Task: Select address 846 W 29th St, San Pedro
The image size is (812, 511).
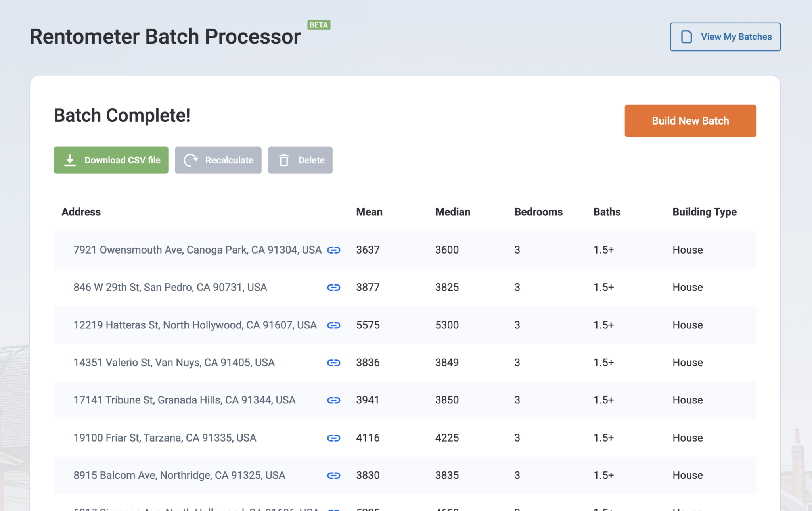Action: click(x=170, y=287)
